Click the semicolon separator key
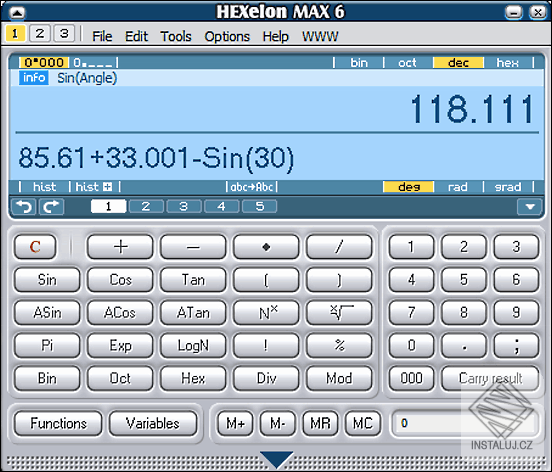The image size is (552, 472). point(516,345)
